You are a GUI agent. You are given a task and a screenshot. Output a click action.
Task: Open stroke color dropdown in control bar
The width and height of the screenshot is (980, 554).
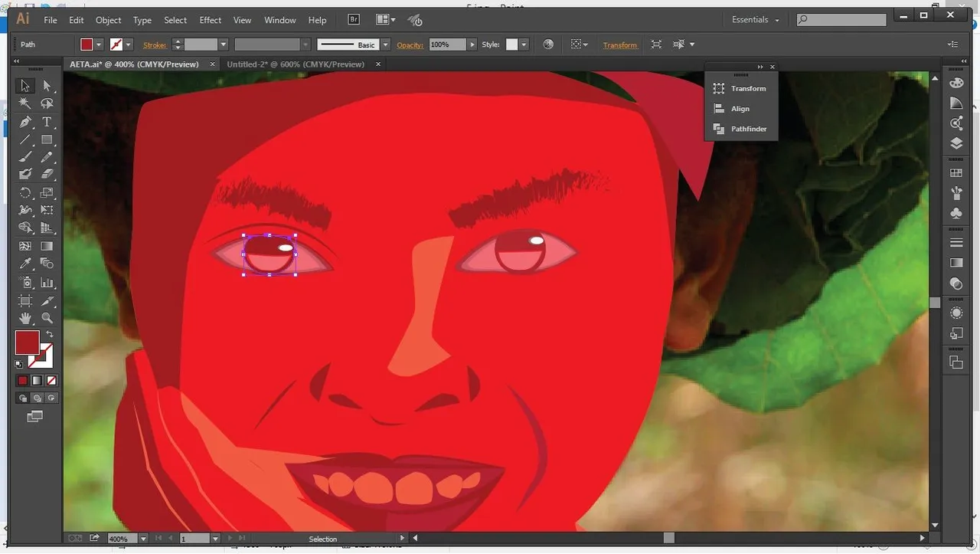[129, 44]
